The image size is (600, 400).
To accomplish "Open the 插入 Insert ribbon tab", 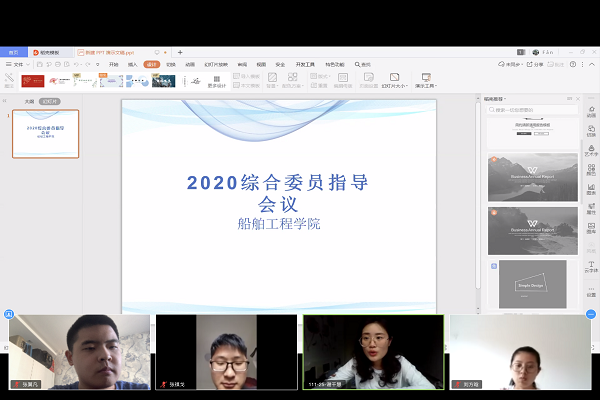I will point(132,64).
